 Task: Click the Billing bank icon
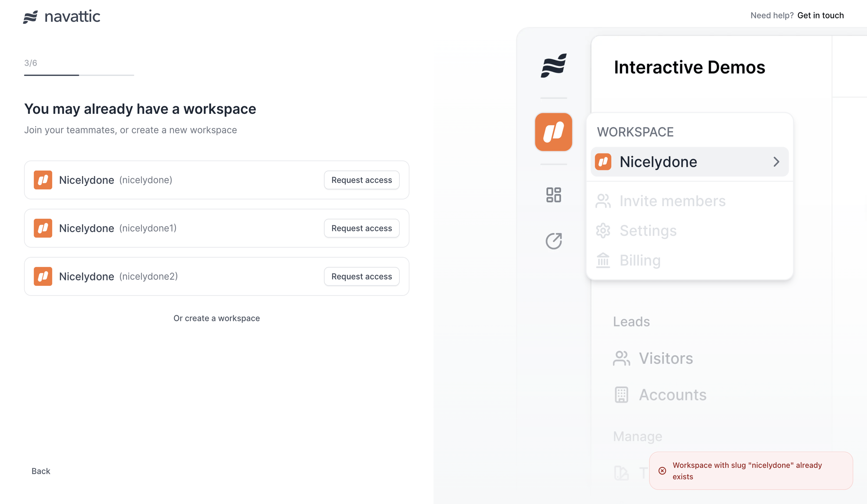(x=603, y=260)
